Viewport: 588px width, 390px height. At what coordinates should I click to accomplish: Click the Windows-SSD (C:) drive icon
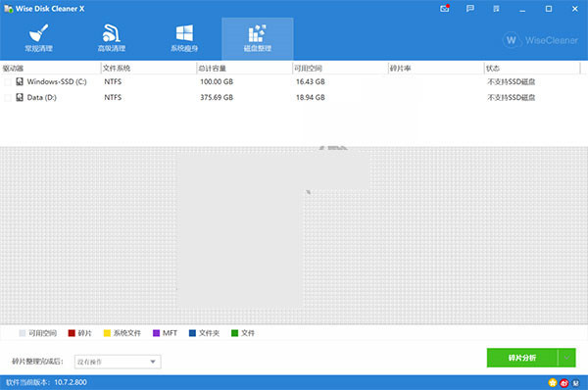point(20,81)
